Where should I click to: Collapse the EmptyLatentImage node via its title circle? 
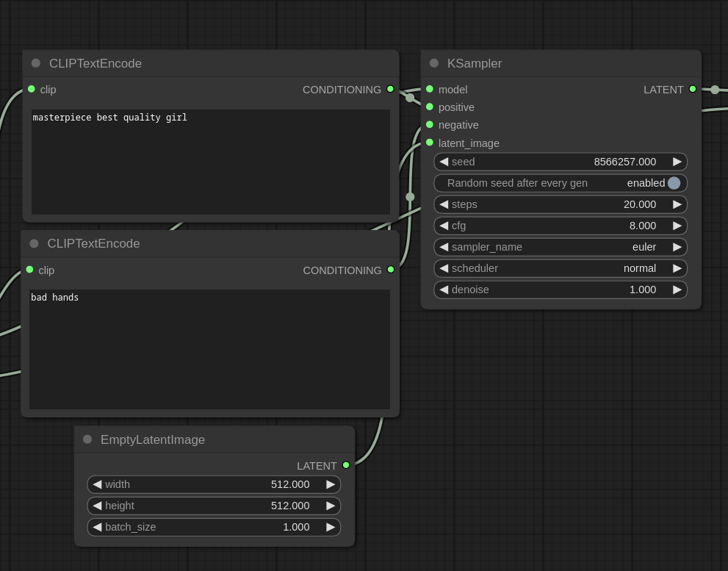click(87, 439)
